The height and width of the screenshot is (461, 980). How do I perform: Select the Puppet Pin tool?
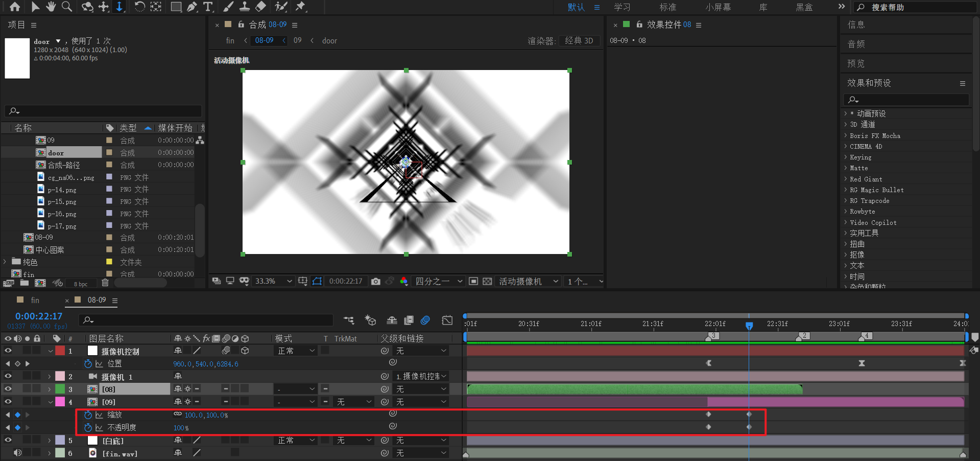pyautogui.click(x=301, y=7)
